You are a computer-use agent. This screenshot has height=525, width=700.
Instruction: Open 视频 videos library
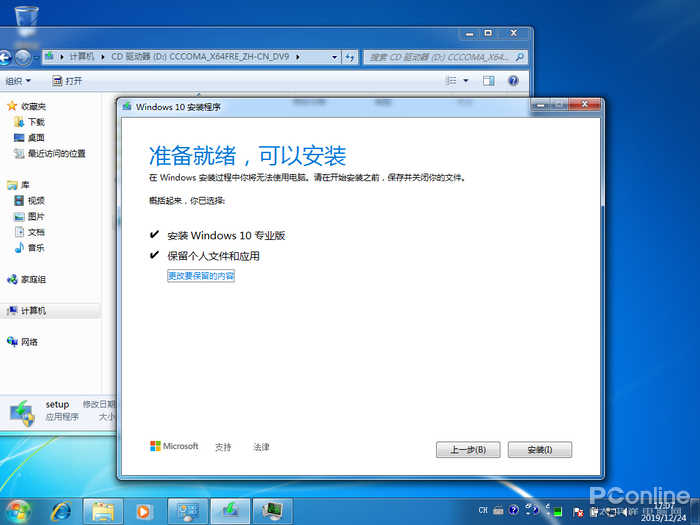tap(29, 200)
